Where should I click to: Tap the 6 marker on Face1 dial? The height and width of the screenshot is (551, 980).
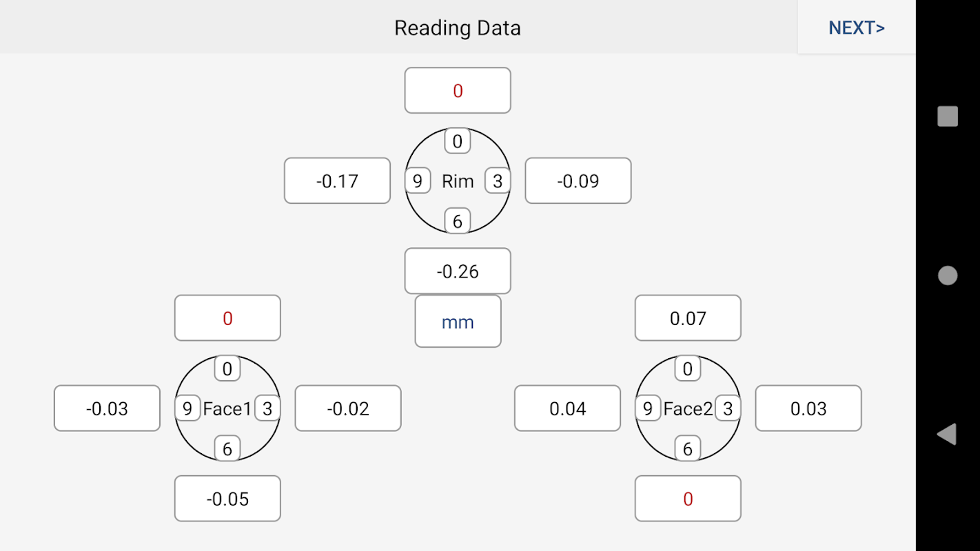tap(227, 449)
